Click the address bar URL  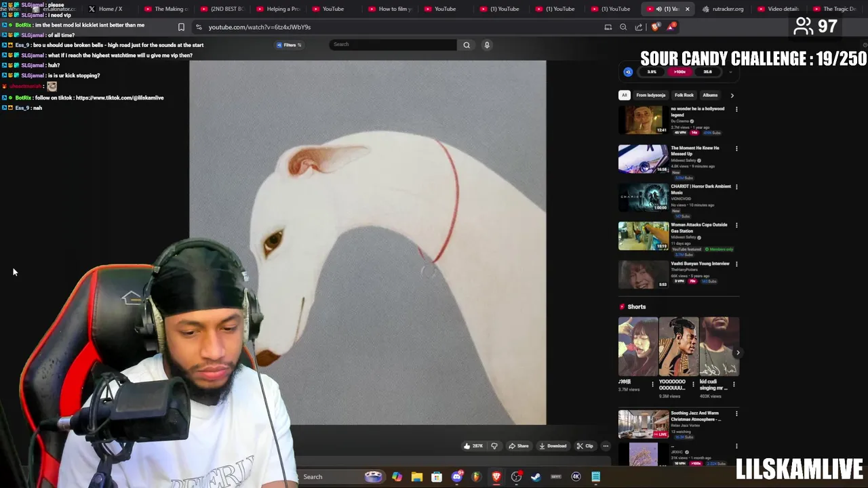point(260,27)
